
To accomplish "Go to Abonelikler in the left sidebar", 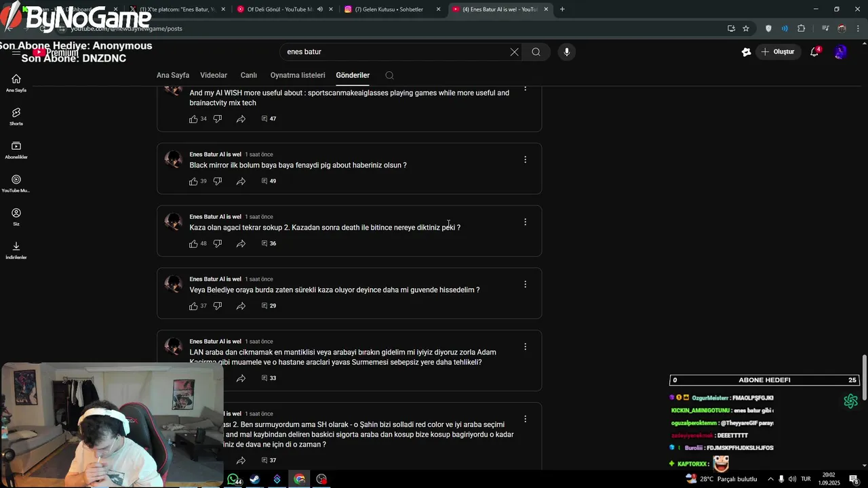I will pos(16,150).
